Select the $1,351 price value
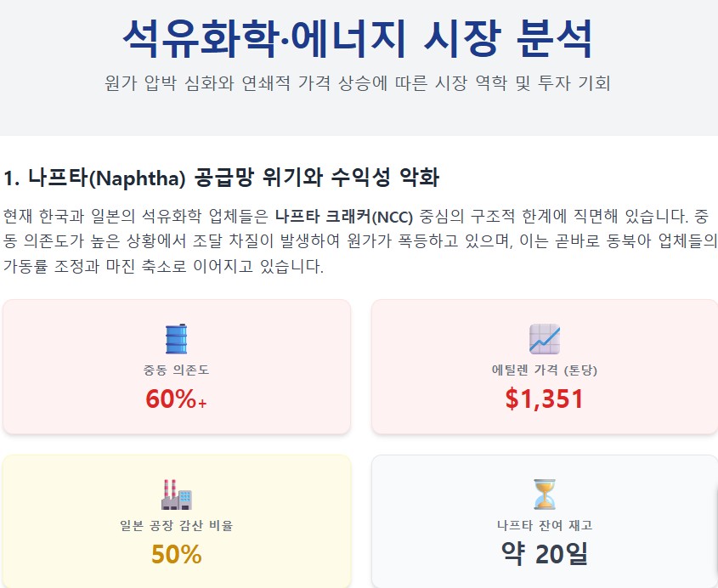The width and height of the screenshot is (718, 588). pos(545,399)
